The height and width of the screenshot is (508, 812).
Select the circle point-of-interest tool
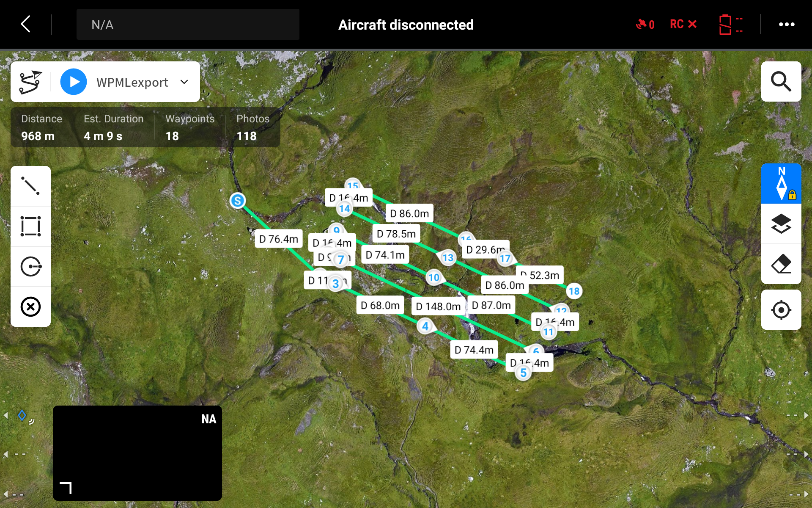pyautogui.click(x=30, y=266)
